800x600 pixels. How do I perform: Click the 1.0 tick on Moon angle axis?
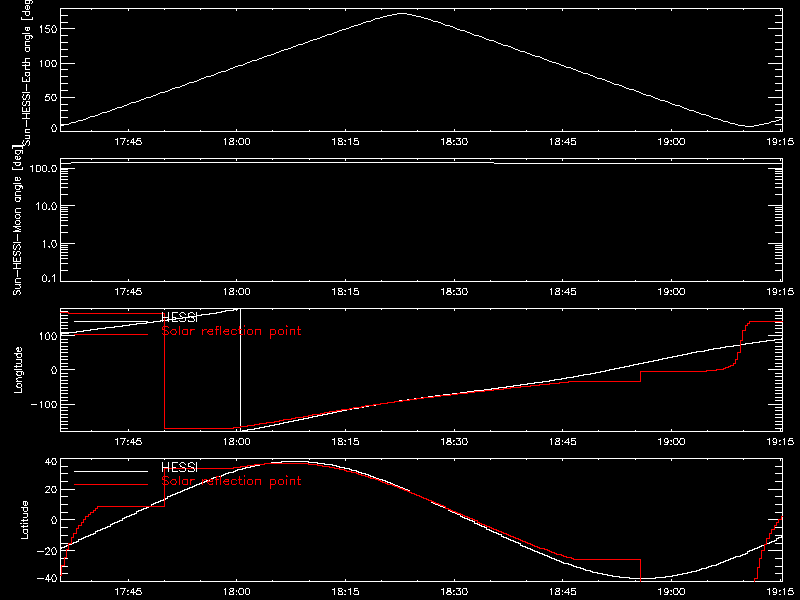click(x=48, y=244)
